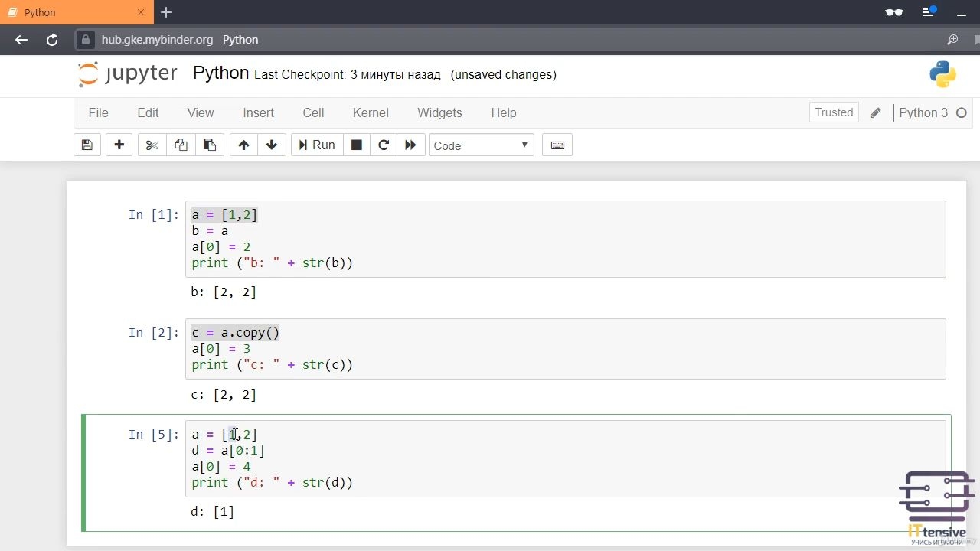Viewport: 980px width, 551px height.
Task: Click the lock icon in the address bar
Action: [87, 40]
